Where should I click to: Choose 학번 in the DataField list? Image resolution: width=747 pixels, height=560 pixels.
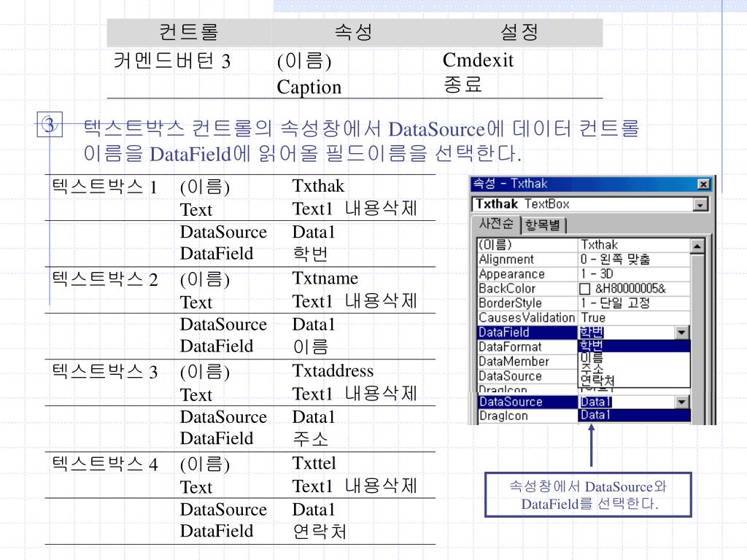(634, 346)
